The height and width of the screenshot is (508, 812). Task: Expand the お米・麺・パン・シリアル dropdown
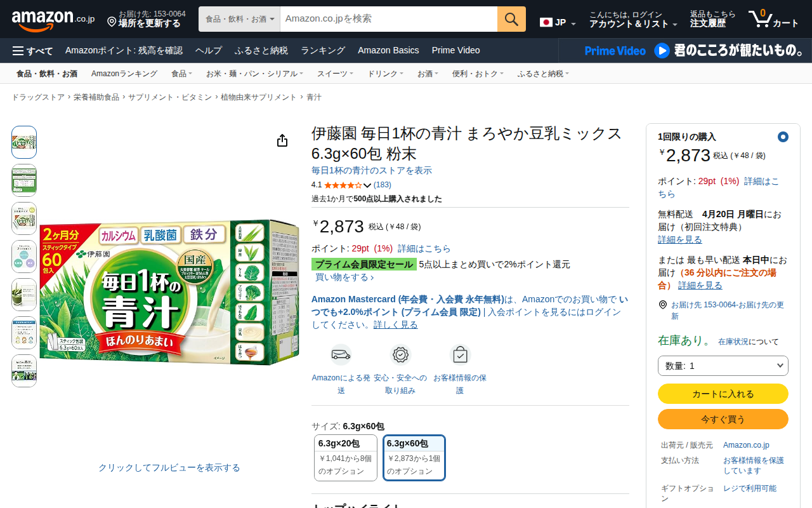(x=254, y=74)
